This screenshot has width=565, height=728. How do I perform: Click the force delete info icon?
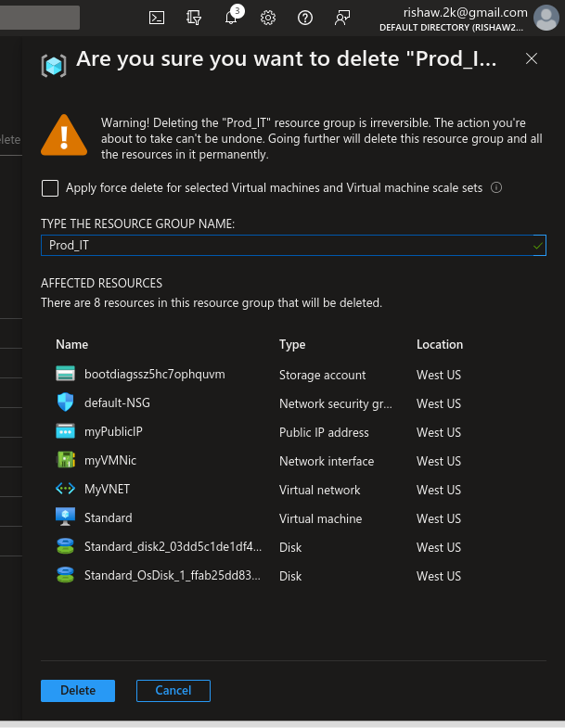496,187
